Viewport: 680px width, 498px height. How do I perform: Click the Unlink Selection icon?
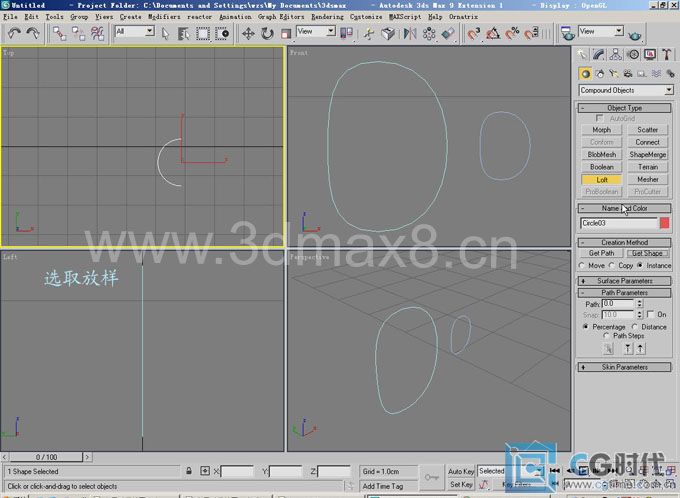point(78,33)
